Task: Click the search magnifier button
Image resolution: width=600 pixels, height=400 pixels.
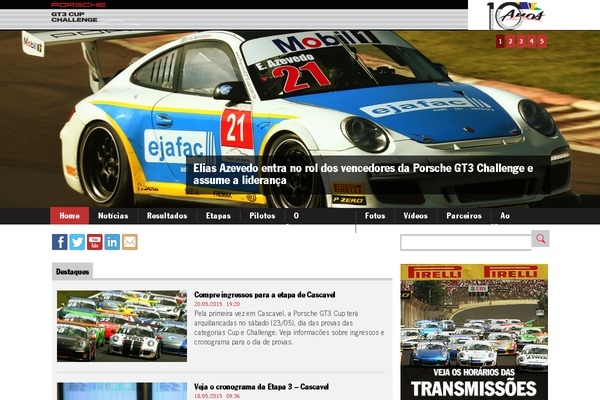Action: point(540,238)
